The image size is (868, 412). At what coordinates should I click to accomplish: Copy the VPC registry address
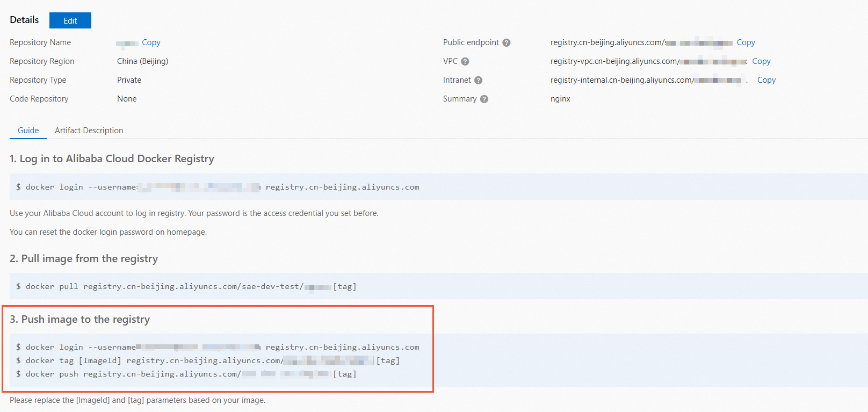coord(761,61)
